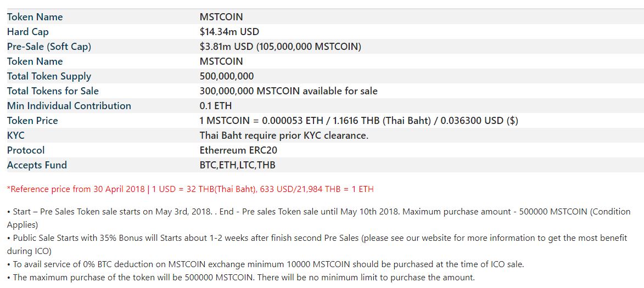Viewport: 644px width, 288px height.
Task: Click the Hard Cap row label
Action: tap(28, 32)
